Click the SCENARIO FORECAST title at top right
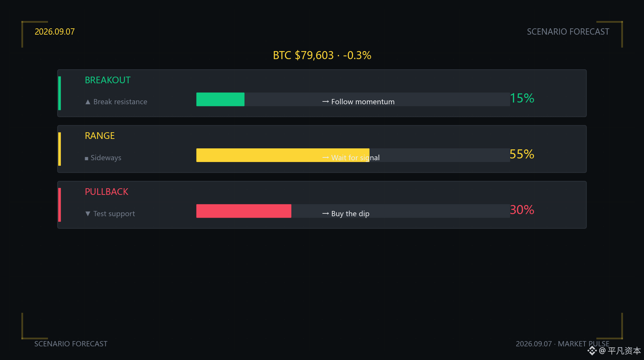The width and height of the screenshot is (644, 360). 568,31
